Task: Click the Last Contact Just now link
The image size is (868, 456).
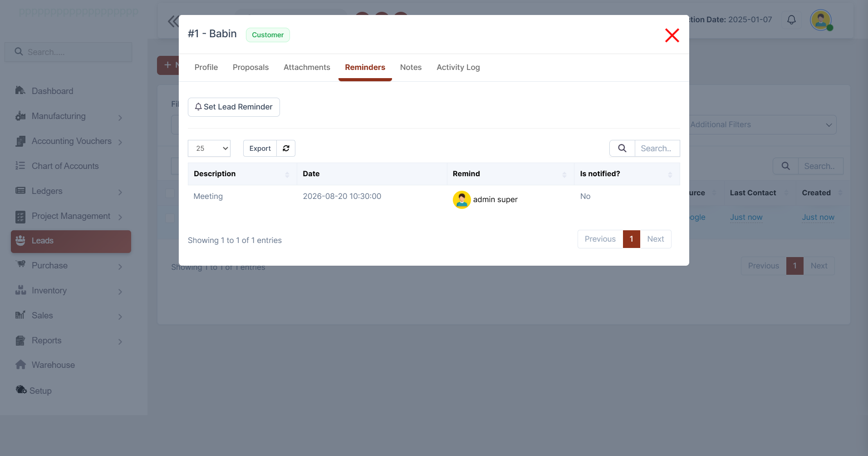Action: tap(746, 217)
